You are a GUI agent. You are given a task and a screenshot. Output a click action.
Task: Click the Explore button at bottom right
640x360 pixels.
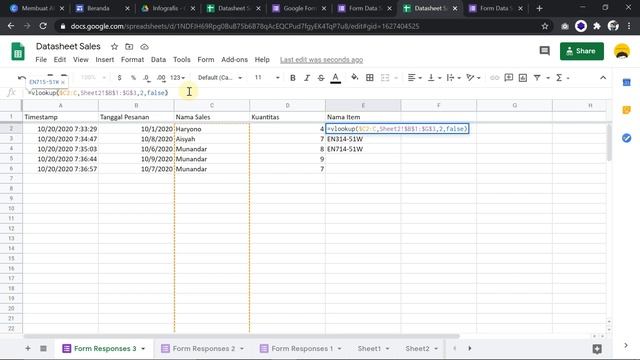(597, 349)
